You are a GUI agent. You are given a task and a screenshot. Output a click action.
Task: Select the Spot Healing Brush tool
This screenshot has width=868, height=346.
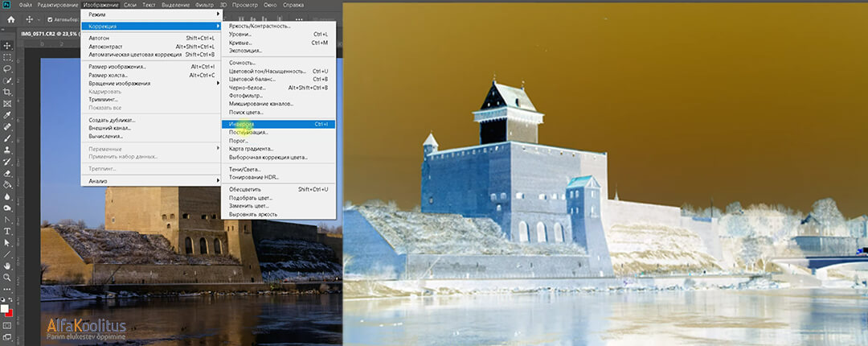[7, 127]
